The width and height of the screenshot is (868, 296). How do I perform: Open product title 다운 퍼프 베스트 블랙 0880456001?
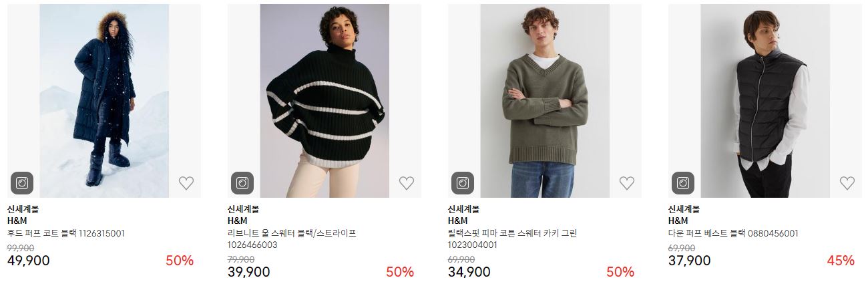(733, 233)
